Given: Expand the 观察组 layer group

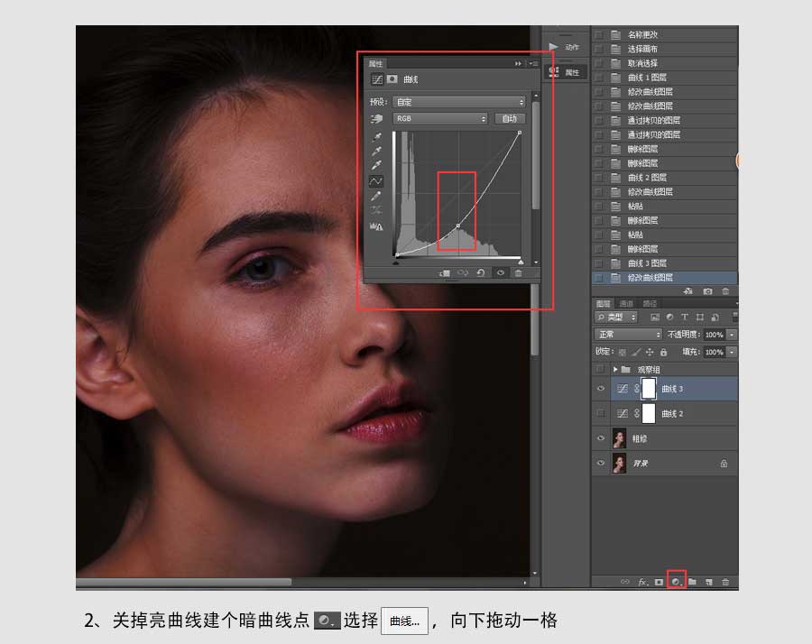Looking at the screenshot, I should [x=615, y=370].
